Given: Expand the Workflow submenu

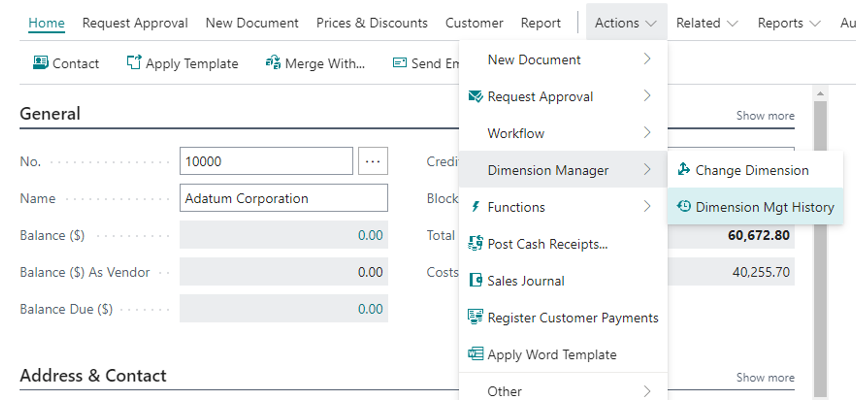Looking at the screenshot, I should [x=560, y=133].
